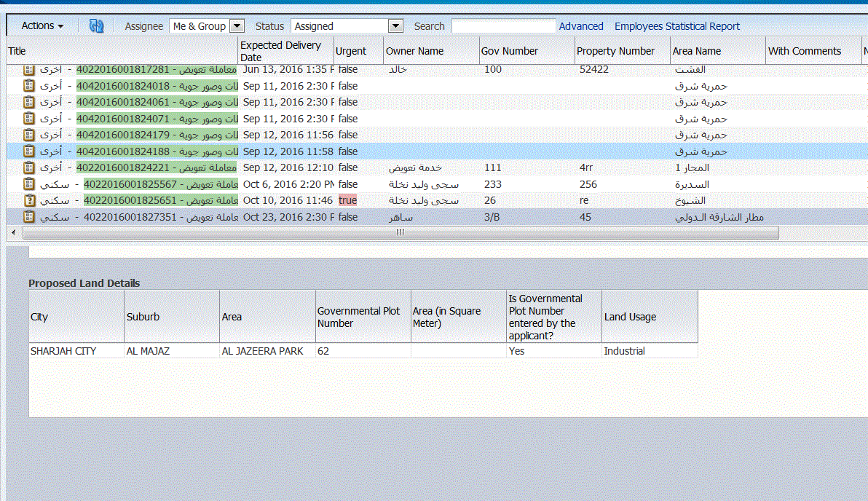The width and height of the screenshot is (868, 501).
Task: Click the 'Suburb' column header
Action: 172,317
